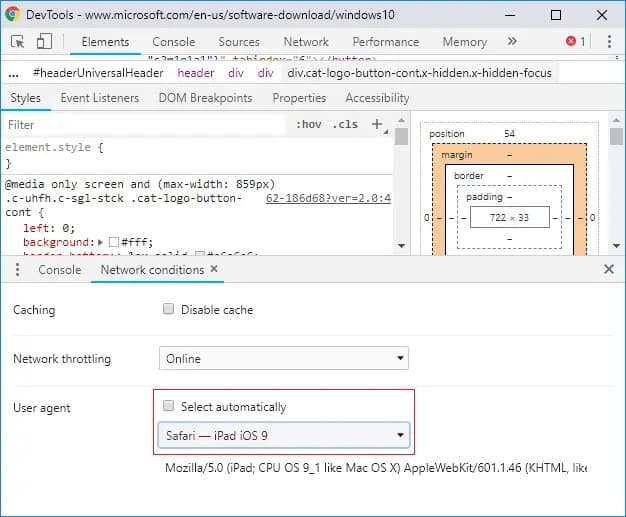Viewport: 626px width, 517px height.
Task: Select the Event Listeners subtab
Action: [99, 98]
